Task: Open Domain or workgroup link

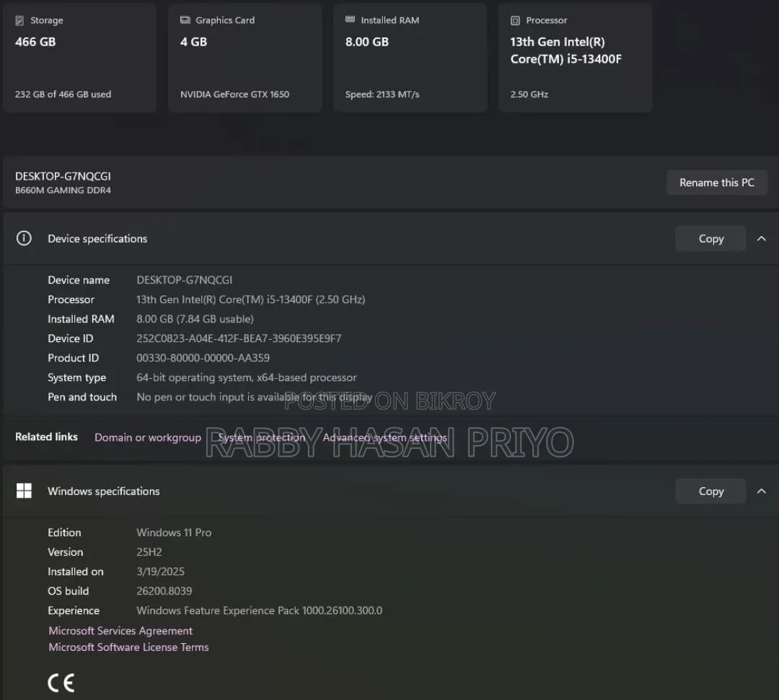Action: pos(148,437)
